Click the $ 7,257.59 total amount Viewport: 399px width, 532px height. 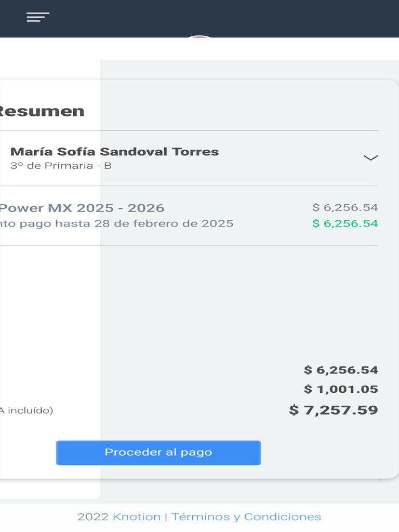(334, 410)
